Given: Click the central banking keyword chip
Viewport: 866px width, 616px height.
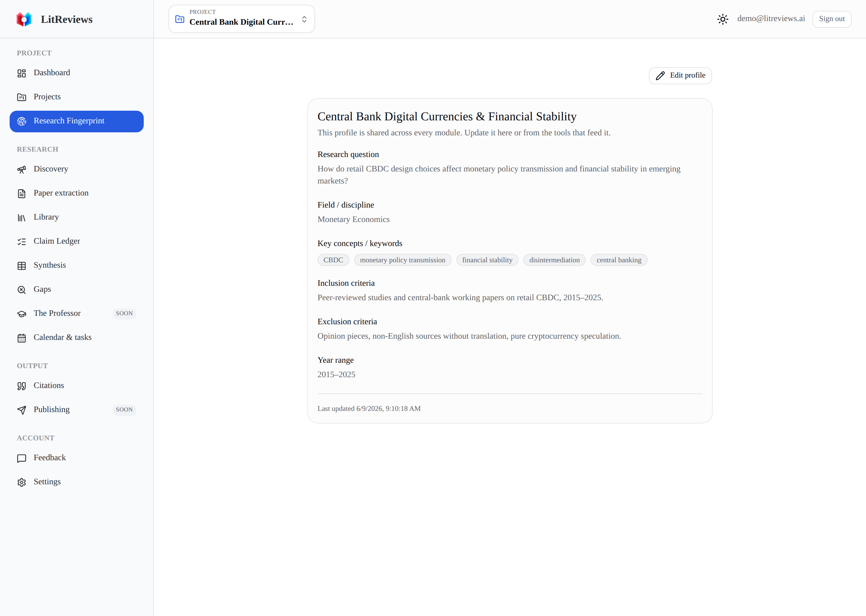Looking at the screenshot, I should point(619,260).
